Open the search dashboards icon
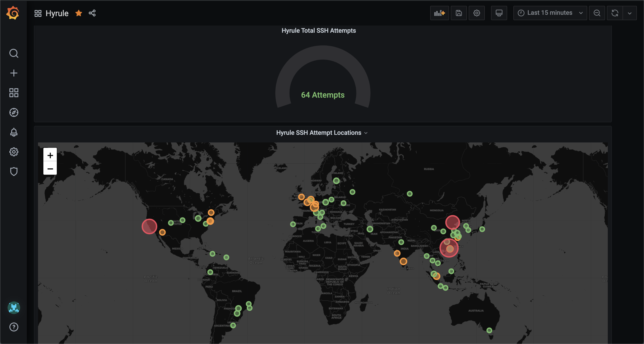644x344 pixels. tap(14, 53)
